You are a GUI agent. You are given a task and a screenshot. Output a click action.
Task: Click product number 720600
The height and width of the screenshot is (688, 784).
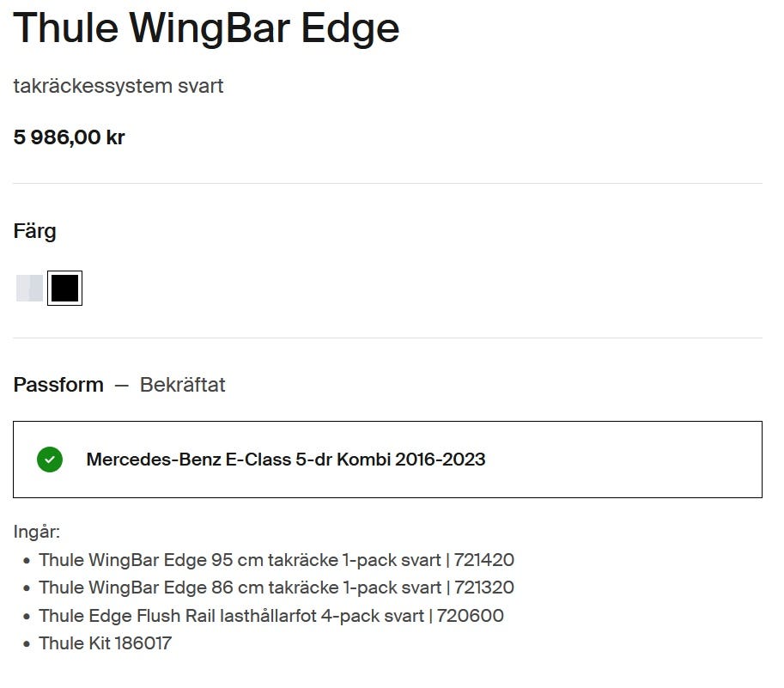[x=471, y=616]
